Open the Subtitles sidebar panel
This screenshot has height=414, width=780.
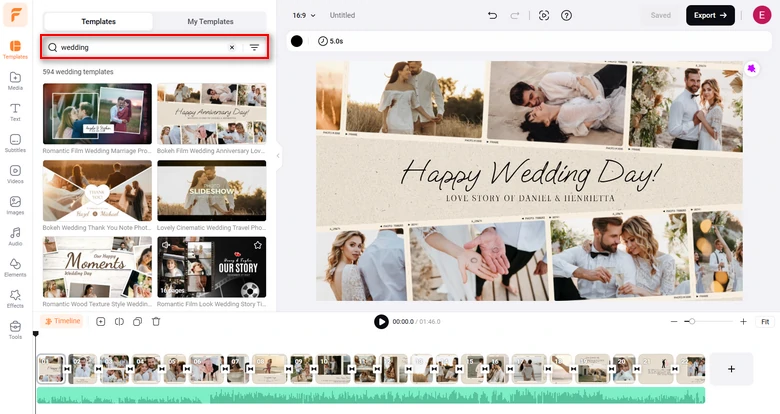pyautogui.click(x=15, y=143)
